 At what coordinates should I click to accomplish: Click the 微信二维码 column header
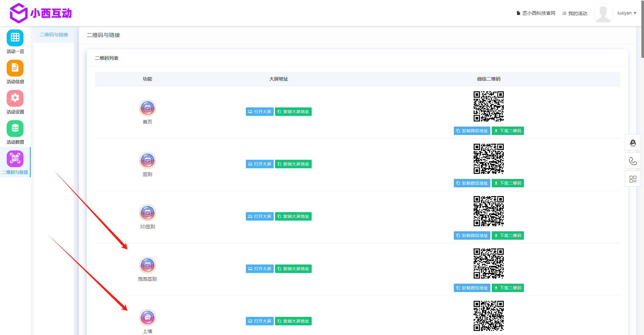point(489,79)
